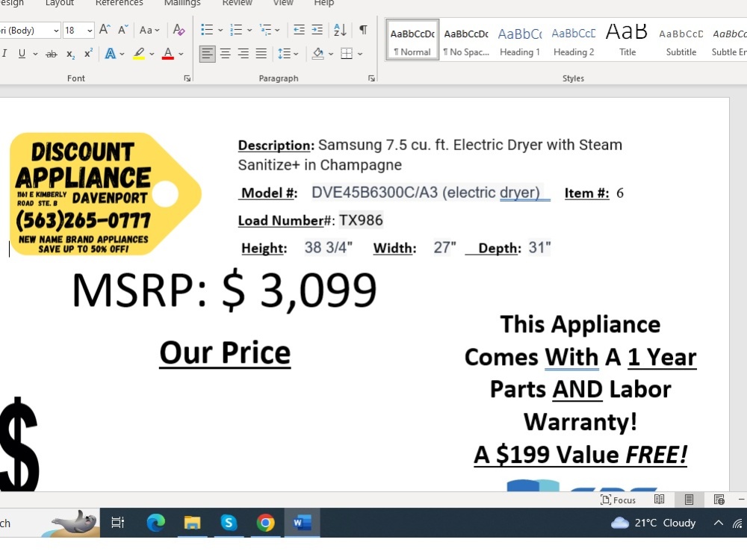
Task: Show paragraph marks with pilcrow icon
Action: [x=364, y=30]
